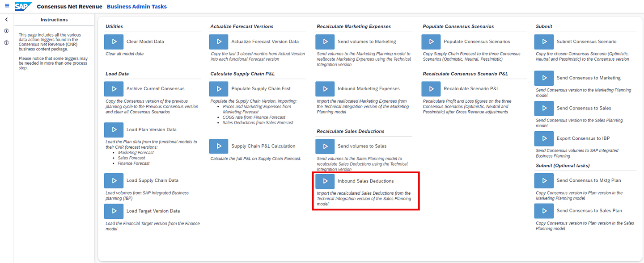The width and height of the screenshot is (644, 263).
Task: Open the Business Admin Tasks page title
Action: click(137, 7)
